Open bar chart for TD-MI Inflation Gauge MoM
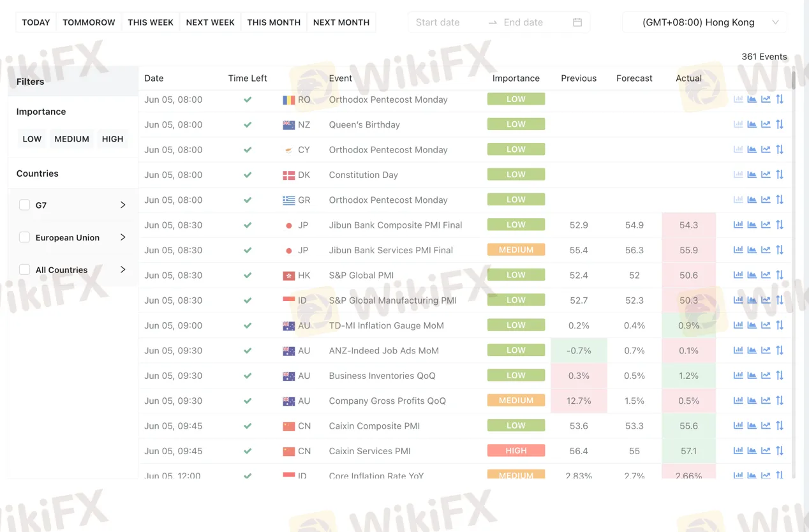Viewport: 809px width, 532px height. pyautogui.click(x=738, y=325)
